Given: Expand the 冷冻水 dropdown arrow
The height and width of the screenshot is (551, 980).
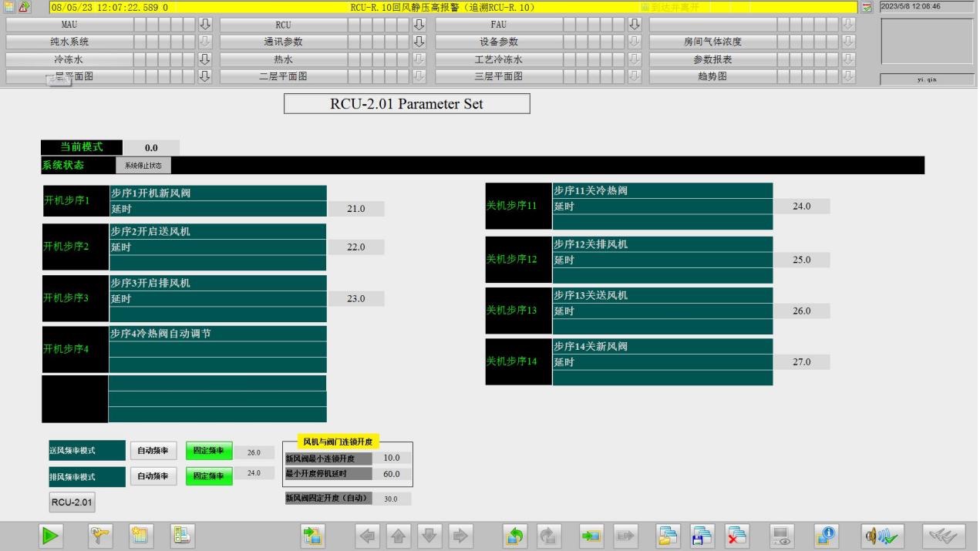Looking at the screenshot, I should [205, 59].
